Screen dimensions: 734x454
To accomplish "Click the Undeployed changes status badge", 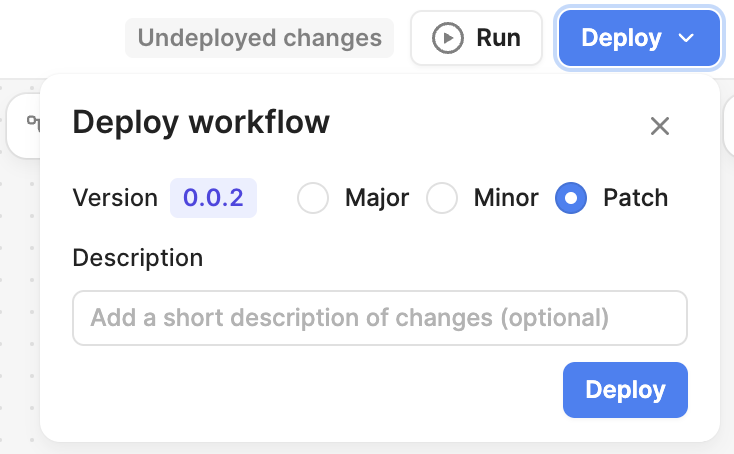I will tap(260, 39).
